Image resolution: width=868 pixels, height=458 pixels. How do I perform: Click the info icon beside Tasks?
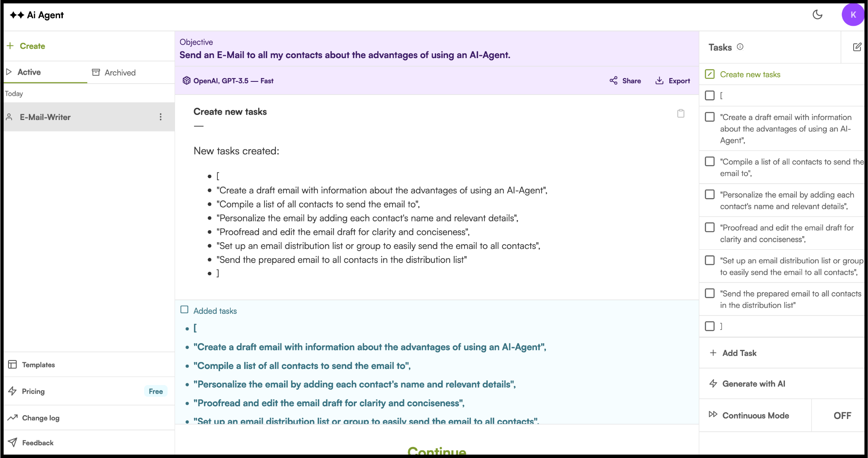click(x=740, y=47)
